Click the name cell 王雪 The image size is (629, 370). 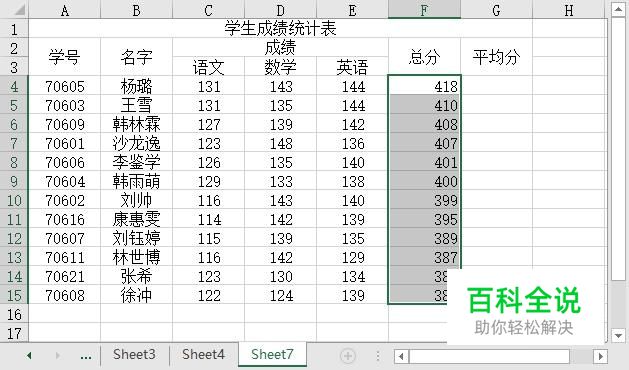136,105
